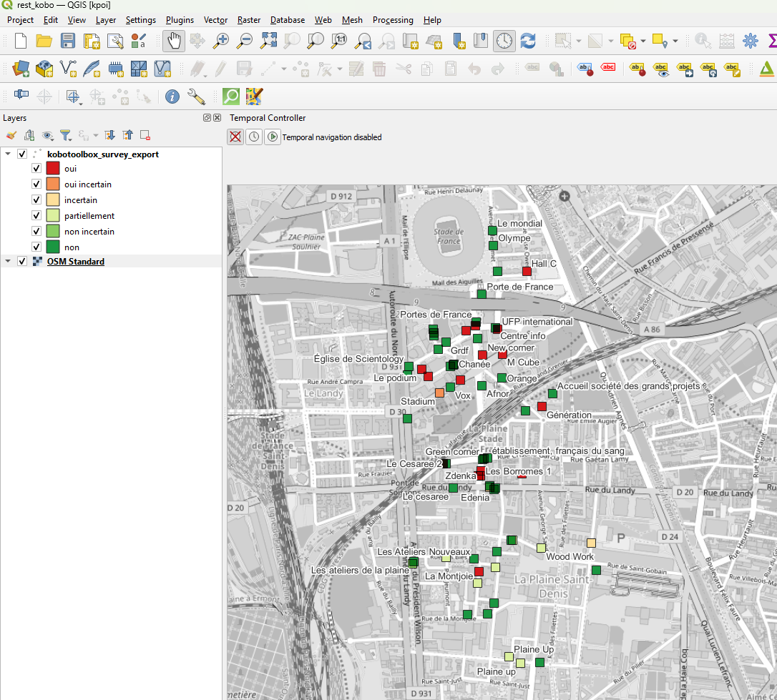Click the Zoom Full extent icon

[x=268, y=41]
